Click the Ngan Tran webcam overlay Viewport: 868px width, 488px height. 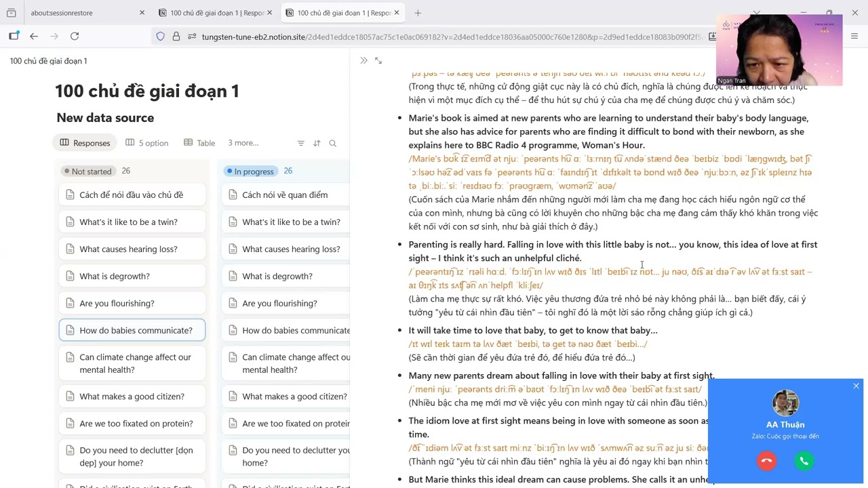779,49
